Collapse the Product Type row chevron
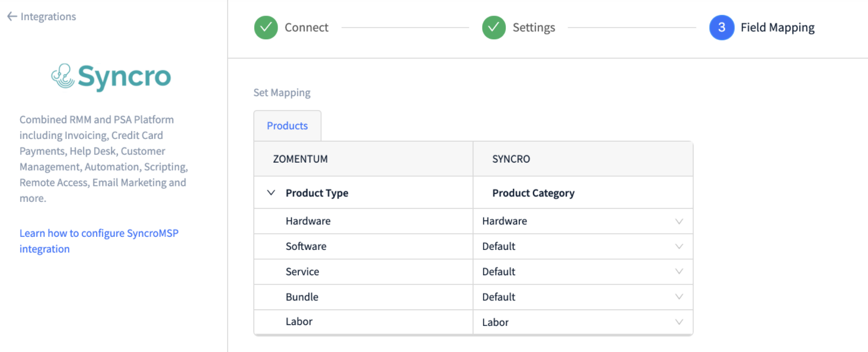The image size is (868, 352). [x=272, y=193]
